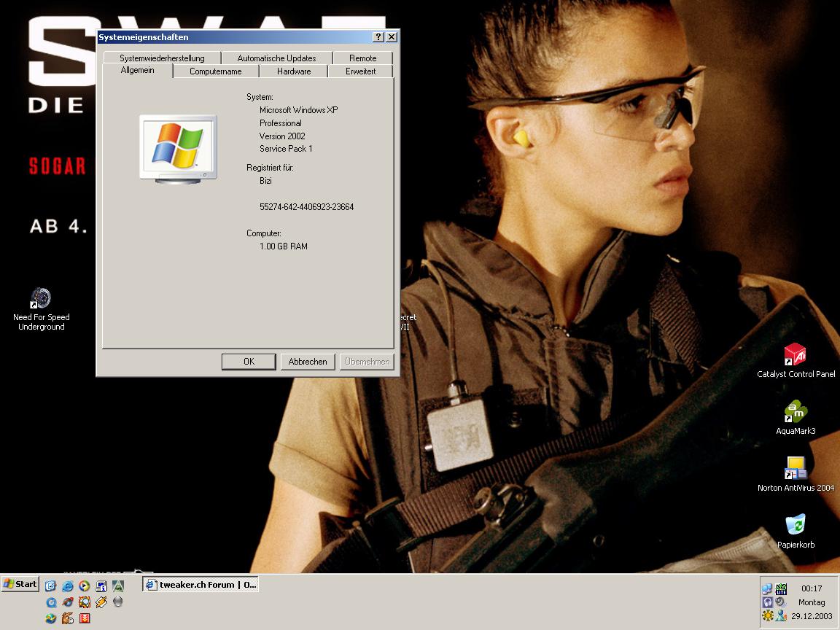This screenshot has height=630, width=840.
Task: Switch to the Erweitert tab
Action: coord(360,71)
